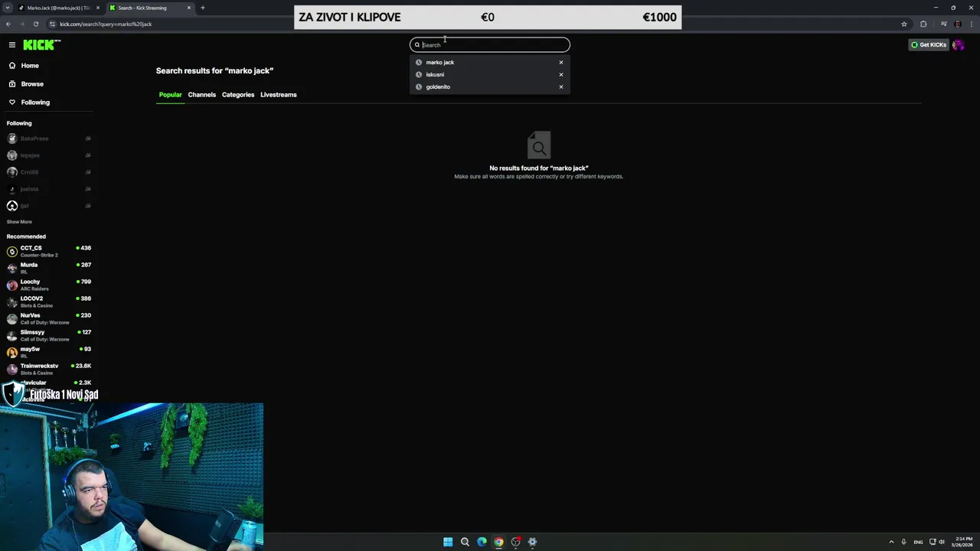Open the Settings gear in taskbar

click(x=532, y=542)
